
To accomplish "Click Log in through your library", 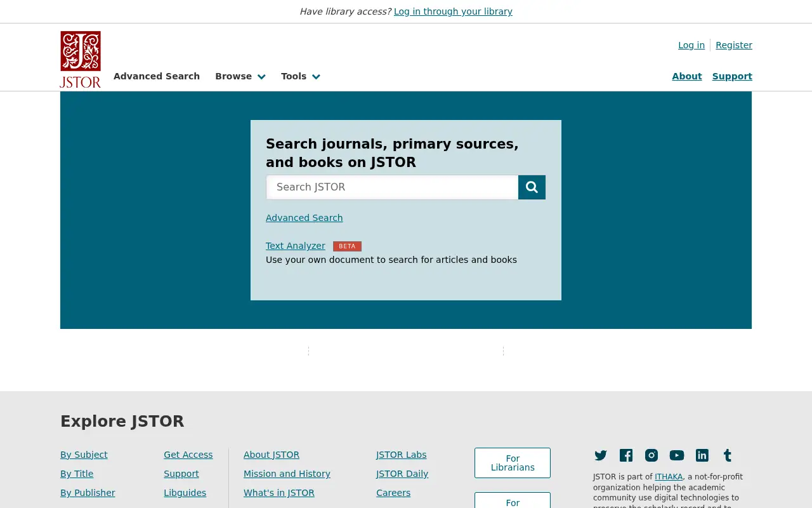I will [x=453, y=11].
